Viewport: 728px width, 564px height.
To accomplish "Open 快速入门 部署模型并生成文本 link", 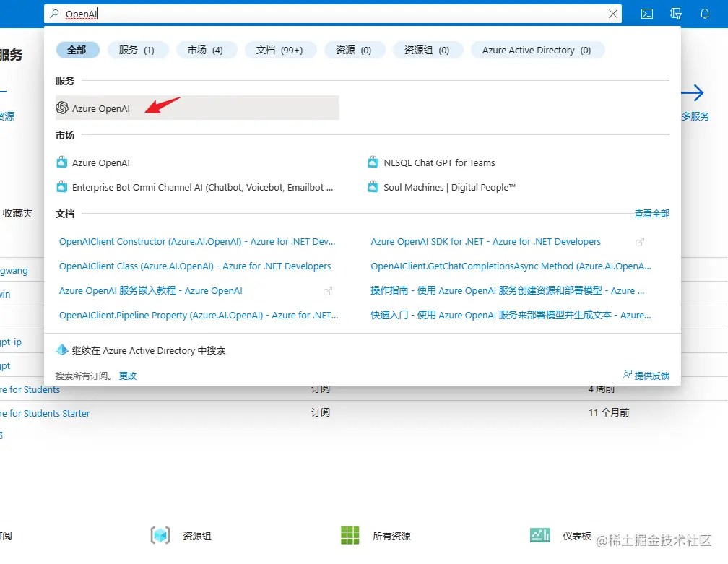I will click(511, 316).
